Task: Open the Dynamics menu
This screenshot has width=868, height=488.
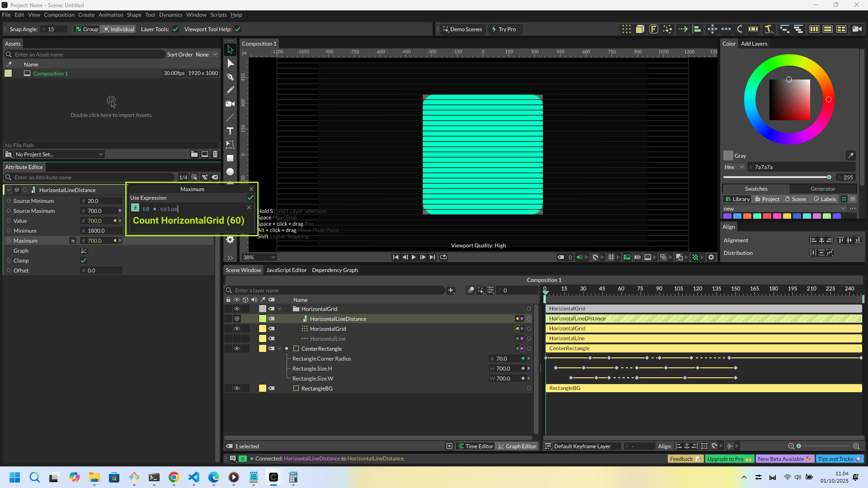Action: coord(170,15)
